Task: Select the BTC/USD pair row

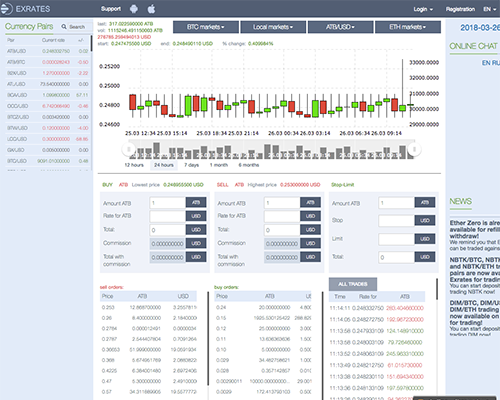Action: [48, 161]
